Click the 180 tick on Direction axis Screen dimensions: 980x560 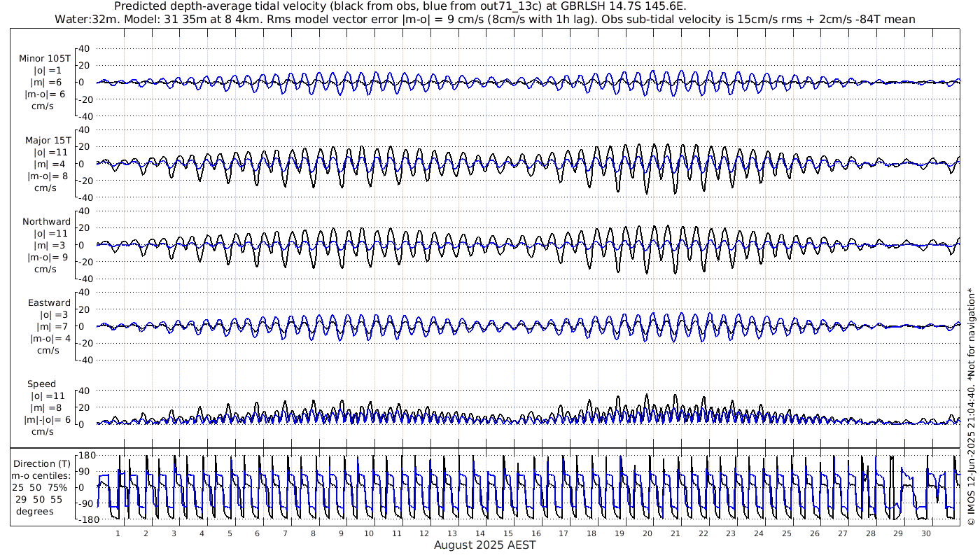(x=86, y=456)
